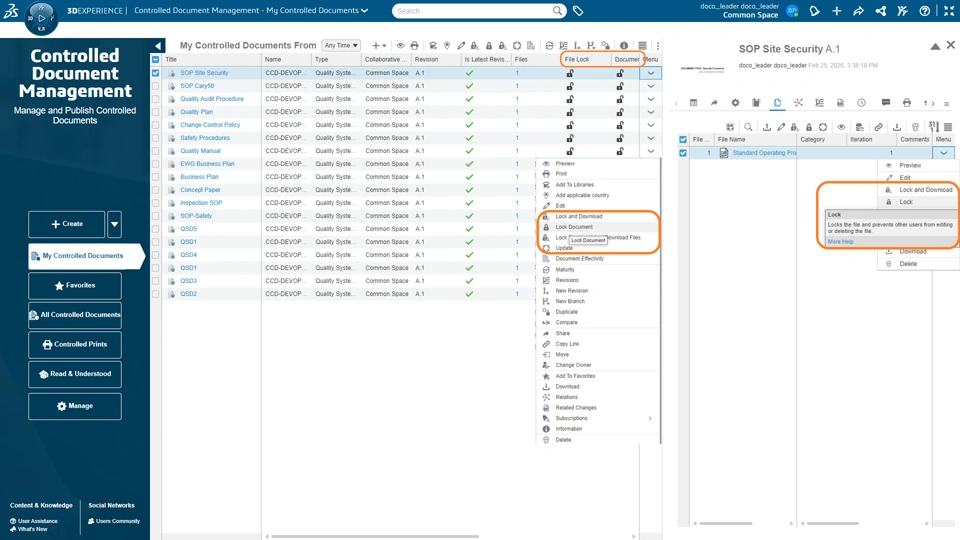This screenshot has height=540, width=960.
Task: Check the SOP Cary50 row checkbox
Action: click(x=156, y=86)
